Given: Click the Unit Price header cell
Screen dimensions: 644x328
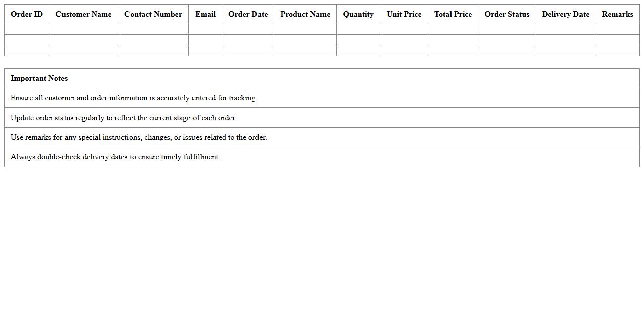Looking at the screenshot, I should click(404, 14).
